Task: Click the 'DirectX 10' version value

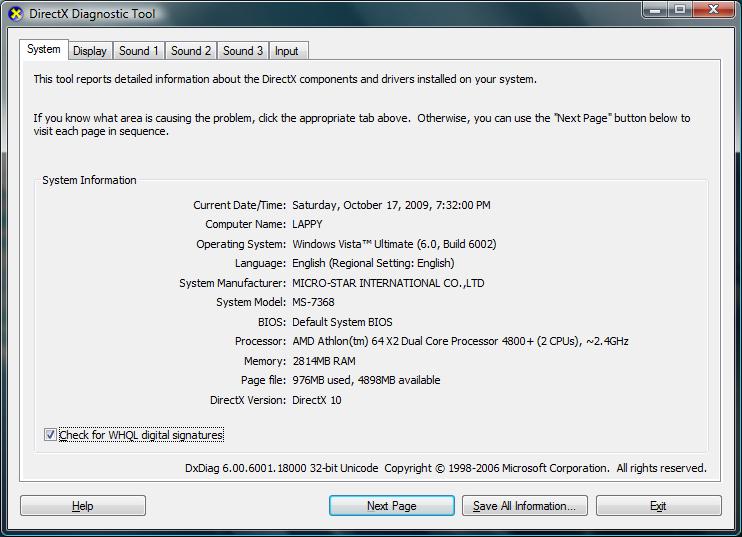Action: pyautogui.click(x=317, y=400)
